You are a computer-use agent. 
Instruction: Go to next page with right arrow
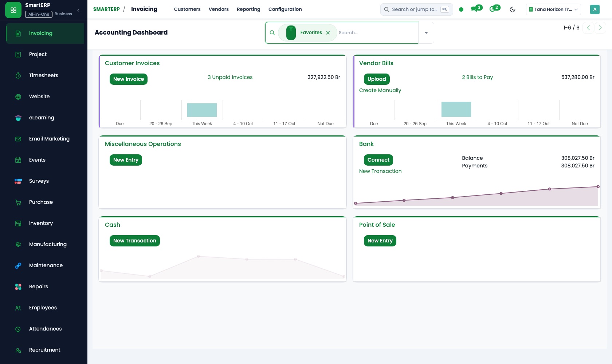600,28
